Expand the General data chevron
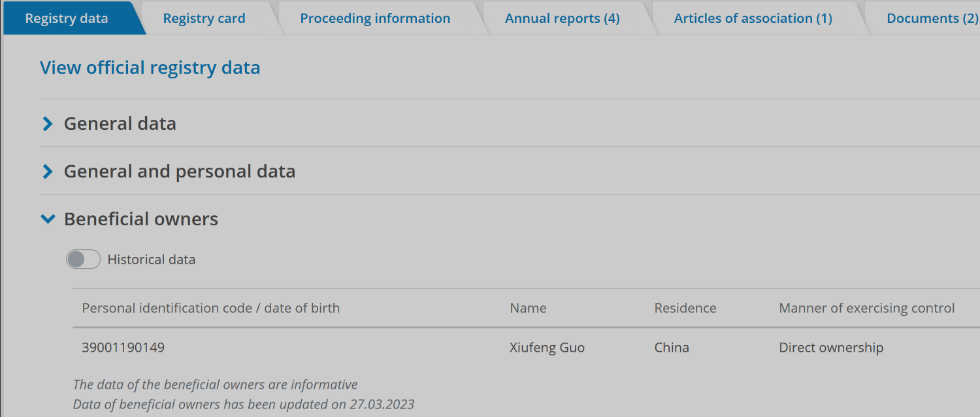 (x=47, y=124)
